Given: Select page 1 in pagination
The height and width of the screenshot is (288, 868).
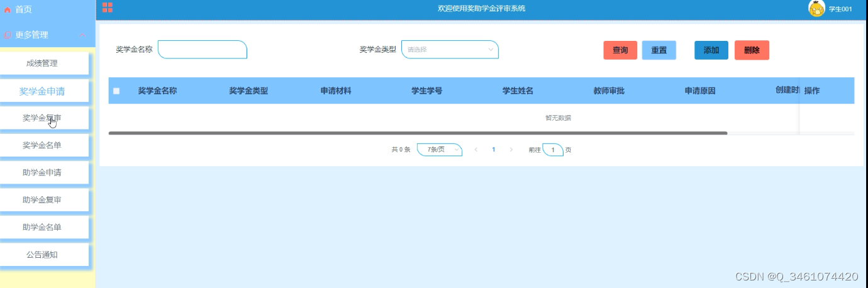Looking at the screenshot, I should coord(494,150).
